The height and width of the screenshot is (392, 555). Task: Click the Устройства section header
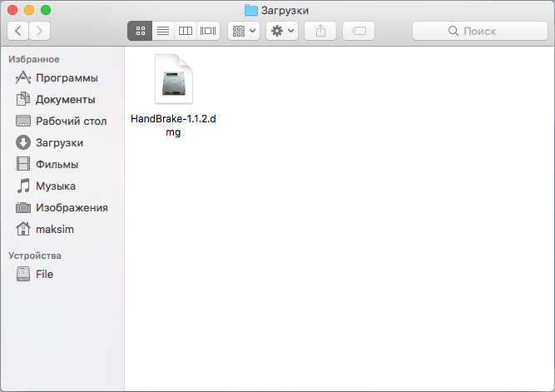(35, 256)
